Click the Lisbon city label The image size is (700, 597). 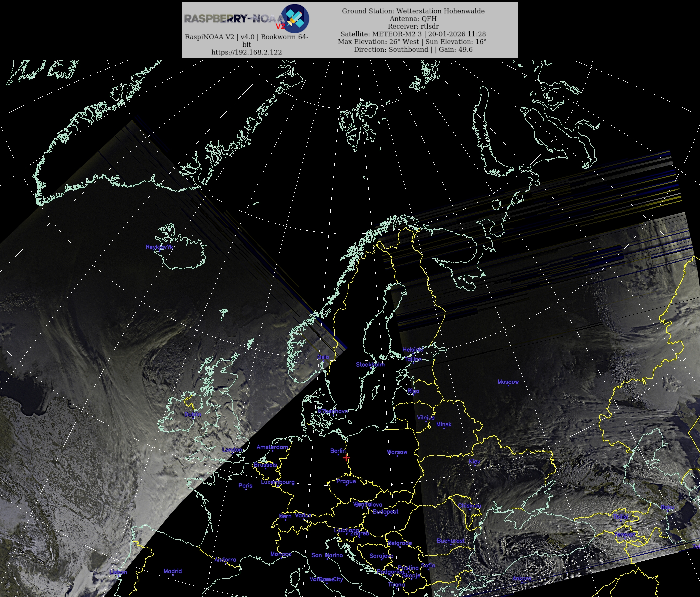[118, 572]
